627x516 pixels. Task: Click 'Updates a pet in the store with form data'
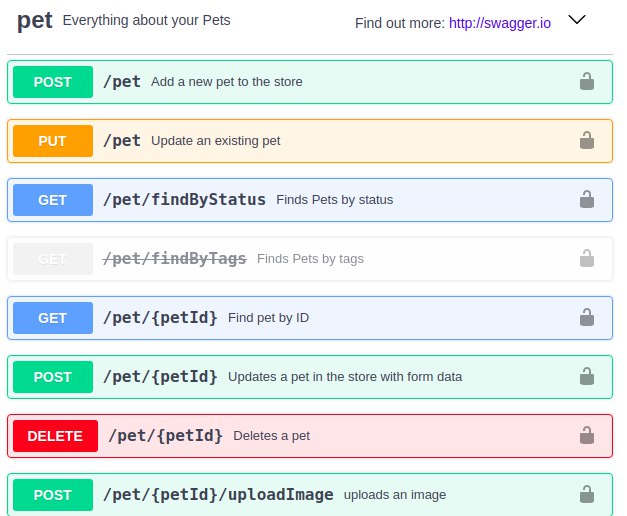tap(345, 377)
